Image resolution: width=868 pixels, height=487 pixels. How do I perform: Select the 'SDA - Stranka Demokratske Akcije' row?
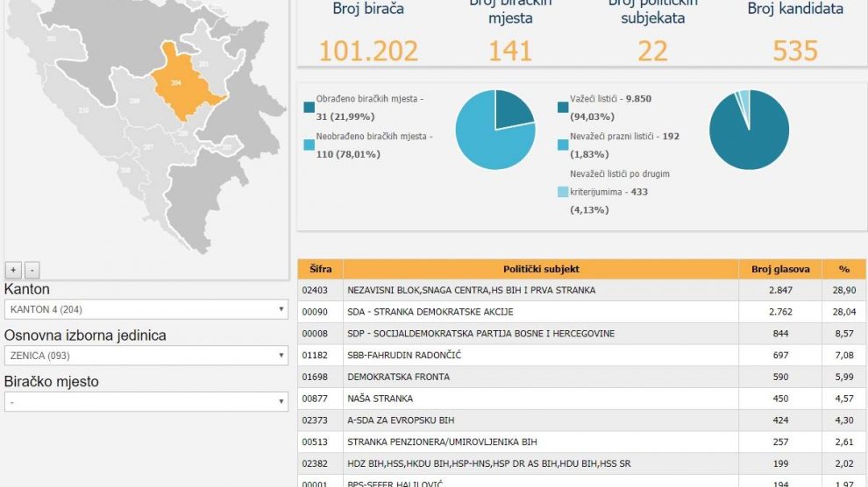[x=540, y=312]
